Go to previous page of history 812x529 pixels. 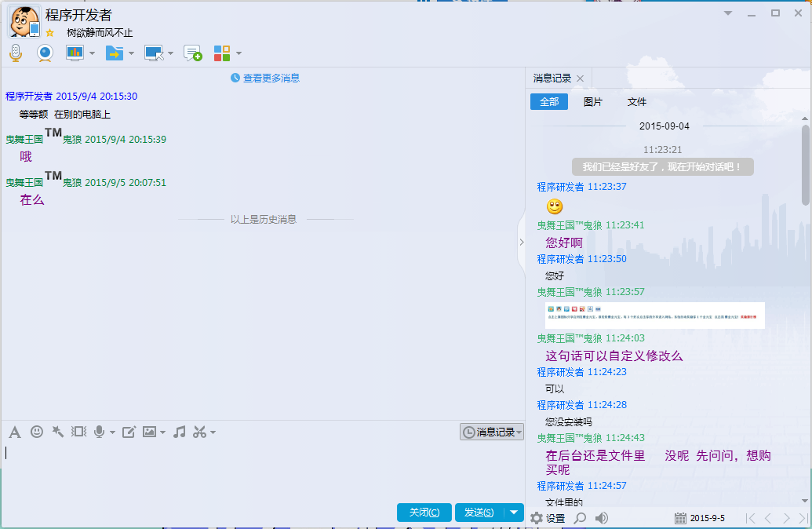[768, 518]
